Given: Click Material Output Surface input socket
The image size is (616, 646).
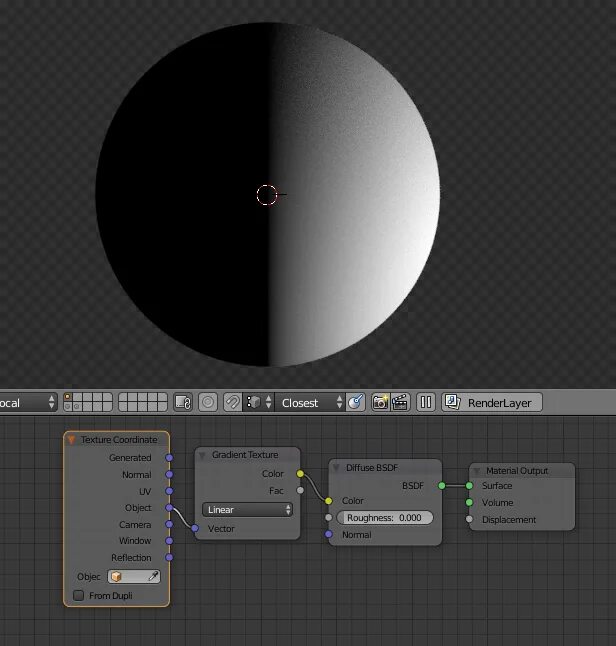Looking at the screenshot, I should (469, 486).
